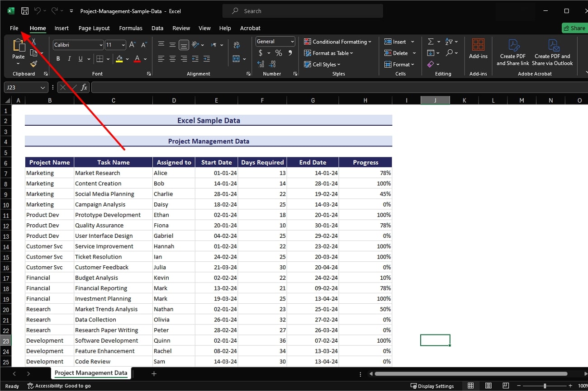The image size is (588, 391).
Task: Click Accessibility: Good to go status
Action: click(x=59, y=386)
